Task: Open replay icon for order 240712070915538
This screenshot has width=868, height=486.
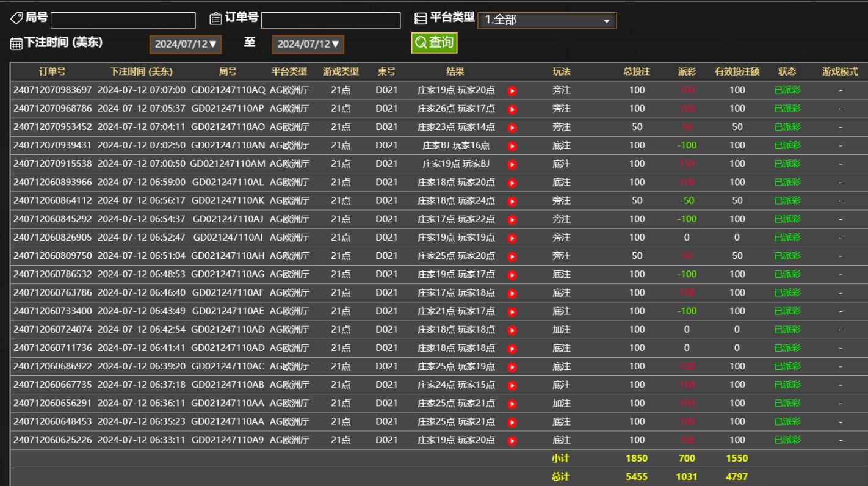Action: point(512,164)
